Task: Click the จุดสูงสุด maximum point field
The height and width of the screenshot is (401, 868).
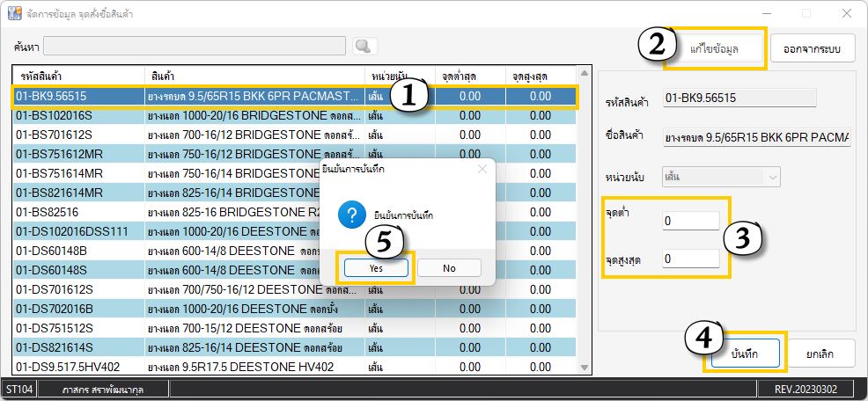Action: (690, 259)
